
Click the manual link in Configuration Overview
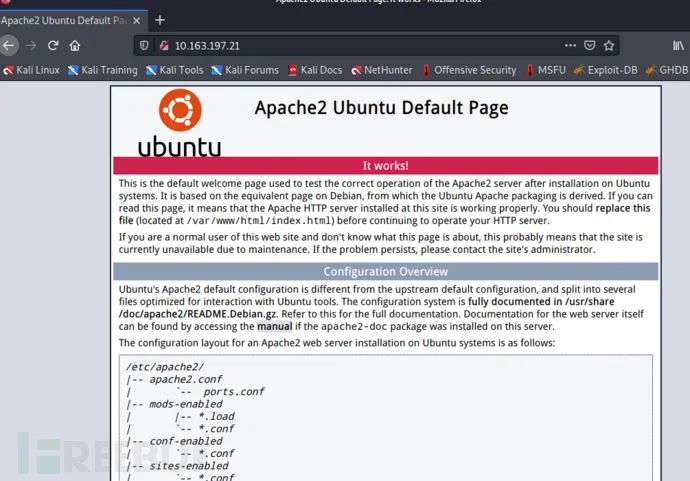(275, 325)
